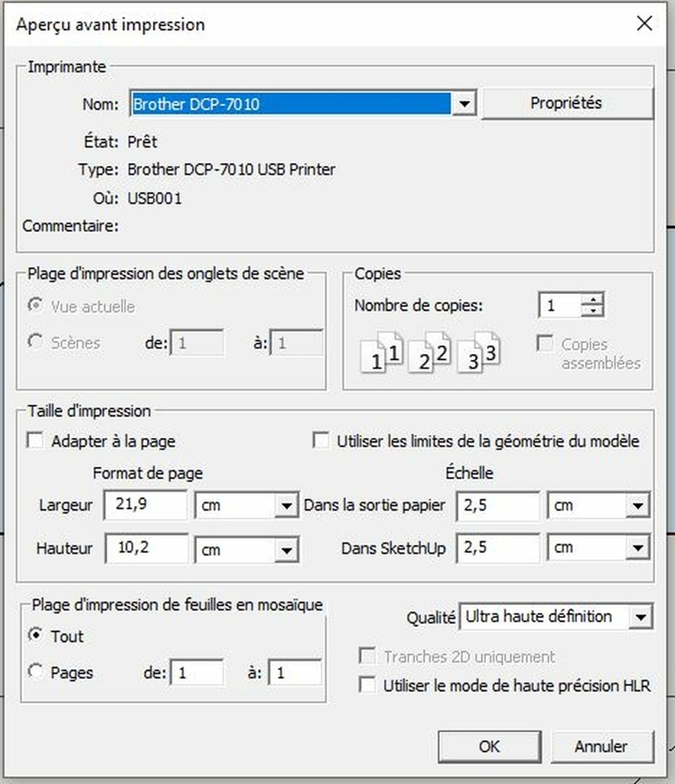Click the Hauteur value field

pos(146,548)
